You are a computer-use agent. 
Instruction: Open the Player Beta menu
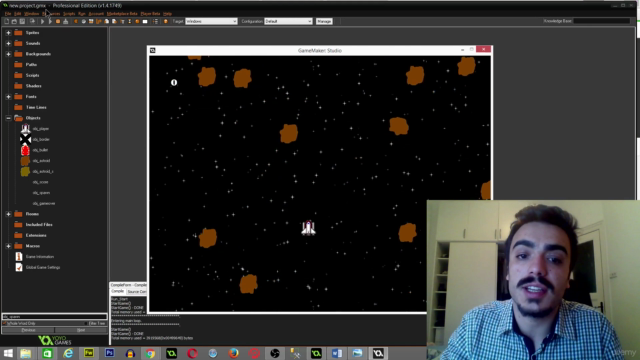pos(150,13)
